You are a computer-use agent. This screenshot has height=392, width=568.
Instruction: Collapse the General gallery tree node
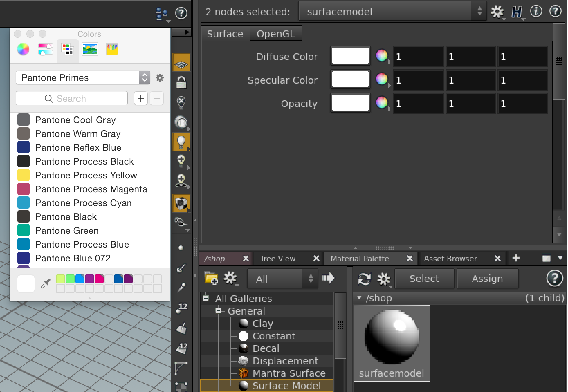pos(218,311)
